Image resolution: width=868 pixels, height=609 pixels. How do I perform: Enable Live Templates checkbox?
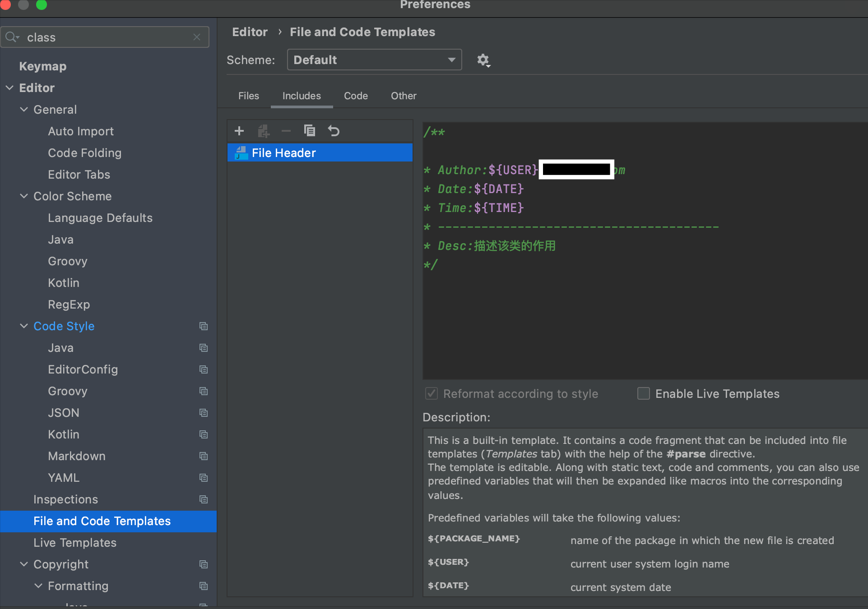[643, 394]
